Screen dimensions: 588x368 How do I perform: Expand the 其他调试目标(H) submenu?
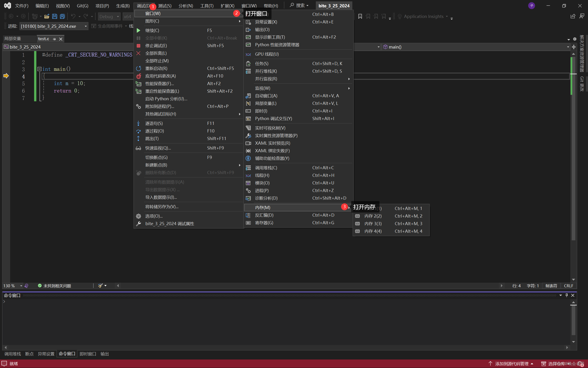pyautogui.click(x=189, y=114)
